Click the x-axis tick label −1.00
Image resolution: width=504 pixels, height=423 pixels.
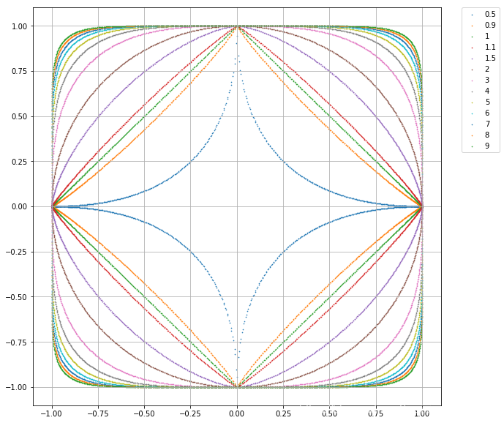click(x=52, y=413)
